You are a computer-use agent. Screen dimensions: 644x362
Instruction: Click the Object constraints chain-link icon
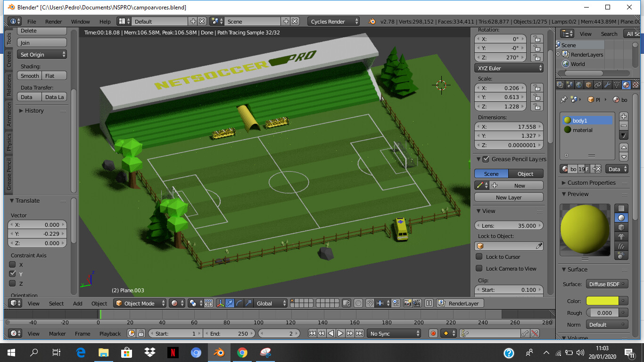click(x=599, y=85)
